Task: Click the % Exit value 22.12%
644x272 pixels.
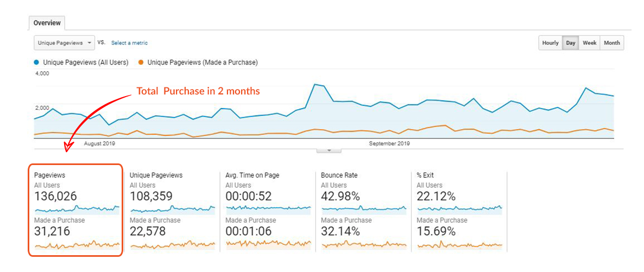Action: (436, 197)
